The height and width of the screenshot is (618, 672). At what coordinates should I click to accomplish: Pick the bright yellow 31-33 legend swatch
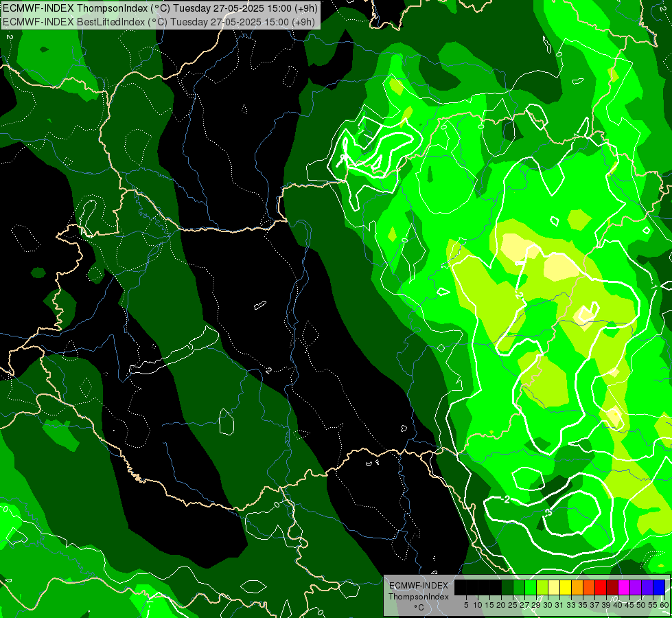[566, 587]
